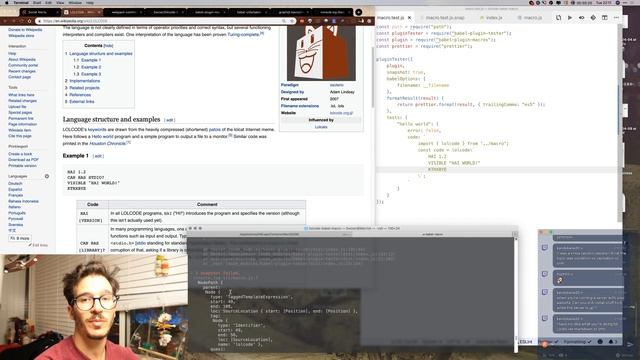The width and height of the screenshot is (640, 360).
Task: Click the split editor icon in VS Code
Action: coord(604,18)
